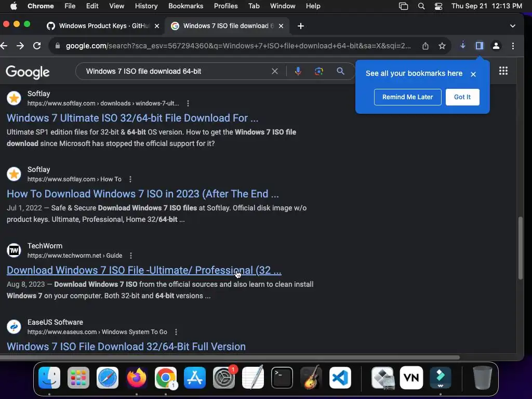
Task: Reload the current page
Action: tap(37, 46)
